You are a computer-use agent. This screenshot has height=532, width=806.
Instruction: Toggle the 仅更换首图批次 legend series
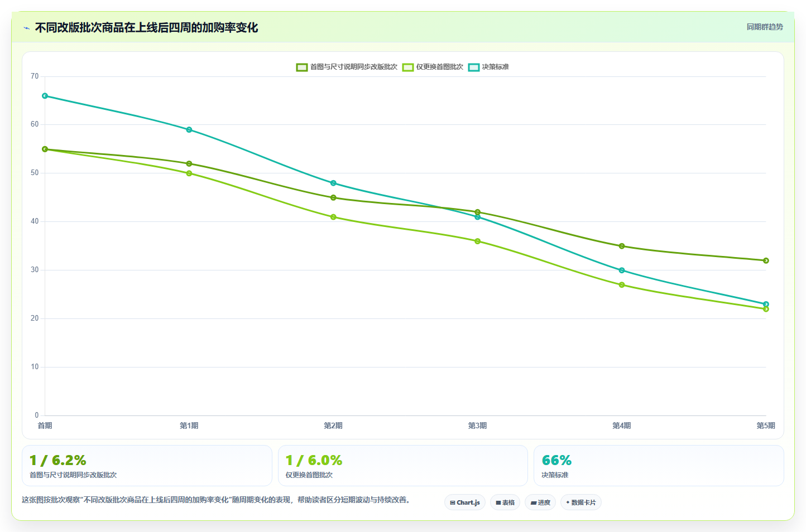433,67
